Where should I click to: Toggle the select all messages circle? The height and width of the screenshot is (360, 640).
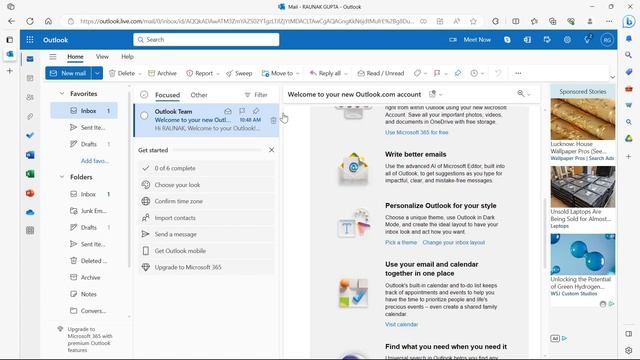click(x=144, y=95)
